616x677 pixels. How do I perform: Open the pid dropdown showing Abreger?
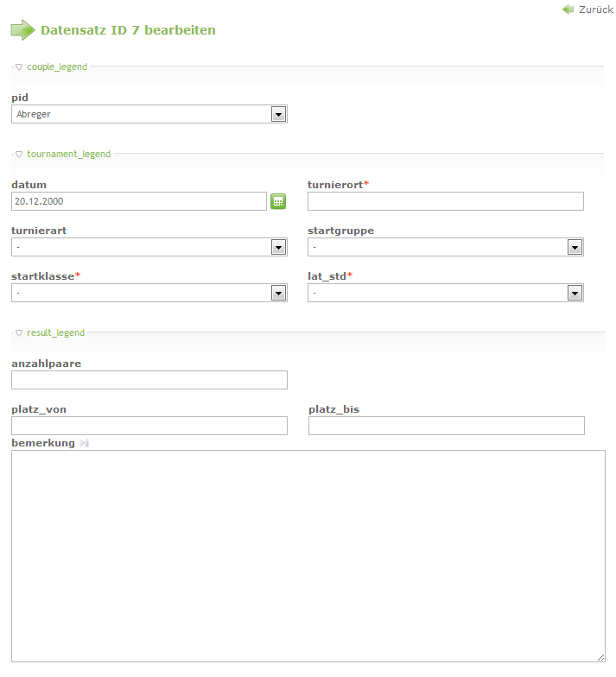pos(149,114)
